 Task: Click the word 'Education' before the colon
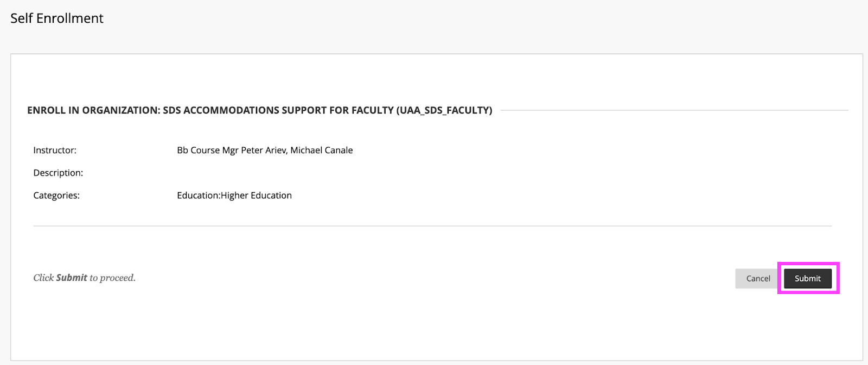coord(198,196)
